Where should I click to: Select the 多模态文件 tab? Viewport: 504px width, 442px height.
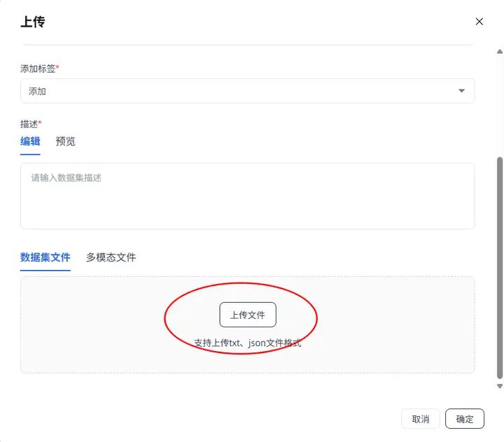[x=111, y=257]
